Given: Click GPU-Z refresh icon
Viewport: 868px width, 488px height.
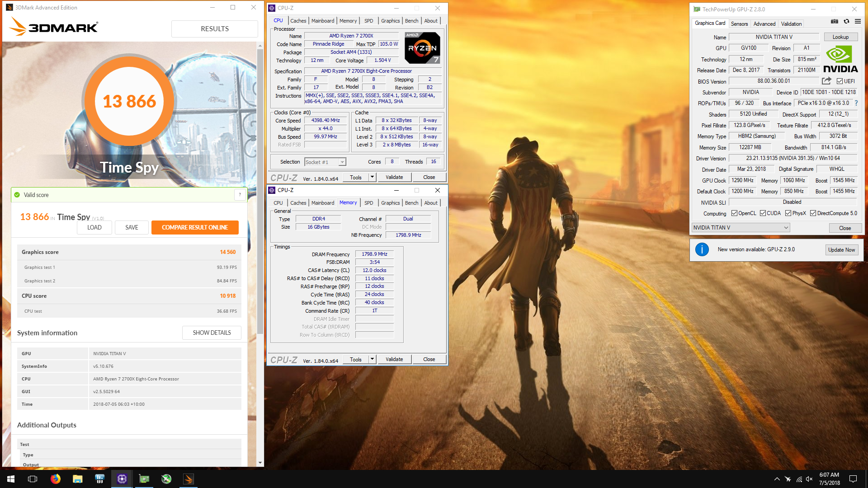Looking at the screenshot, I should coord(846,22).
